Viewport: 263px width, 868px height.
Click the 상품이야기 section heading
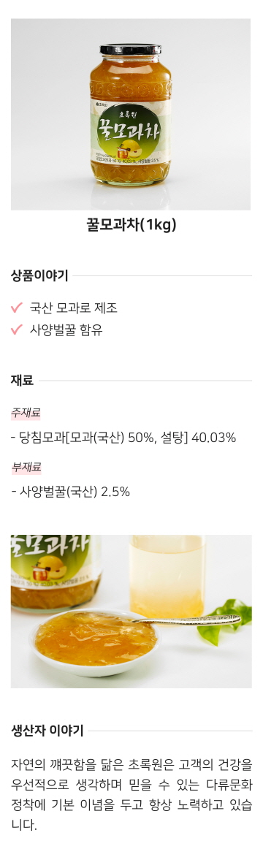[39, 275]
